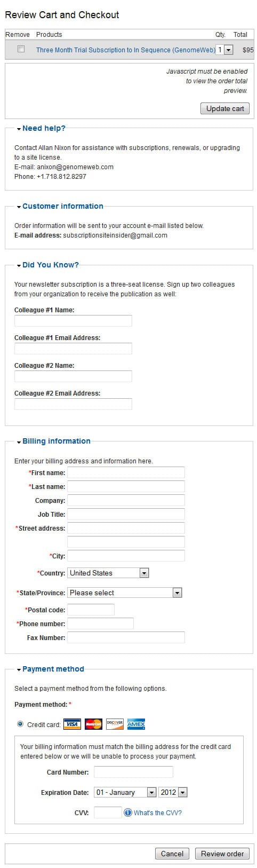Tick the Remove product checkbox
This screenshot has height=868, width=257.
21,49
